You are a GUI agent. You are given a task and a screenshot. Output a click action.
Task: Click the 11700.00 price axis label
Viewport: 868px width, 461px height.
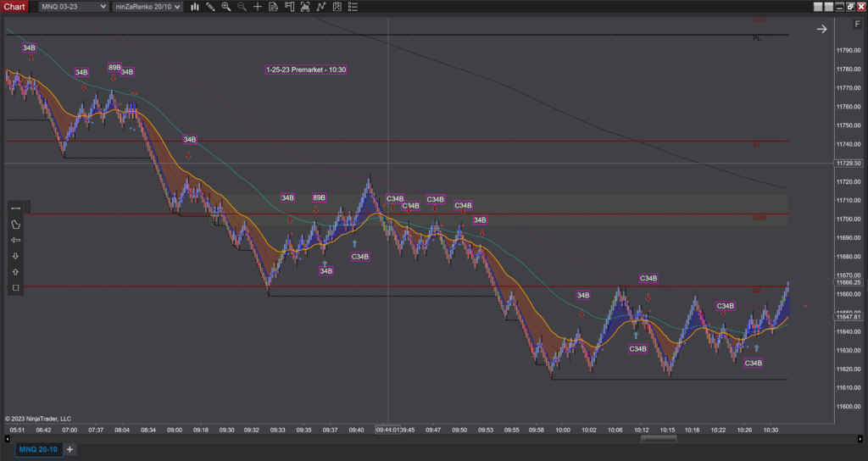pyautogui.click(x=849, y=219)
